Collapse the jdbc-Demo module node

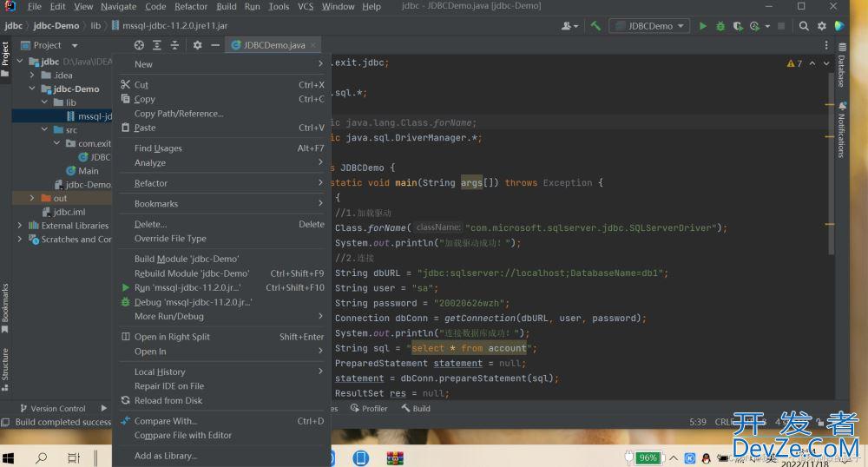point(32,89)
